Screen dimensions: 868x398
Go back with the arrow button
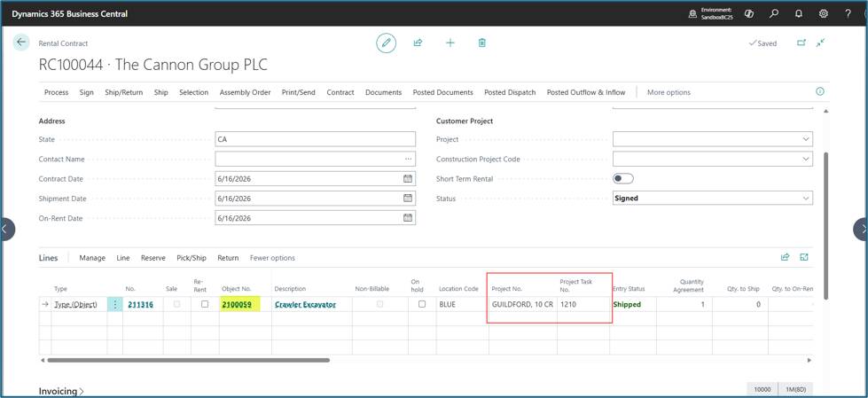point(21,42)
